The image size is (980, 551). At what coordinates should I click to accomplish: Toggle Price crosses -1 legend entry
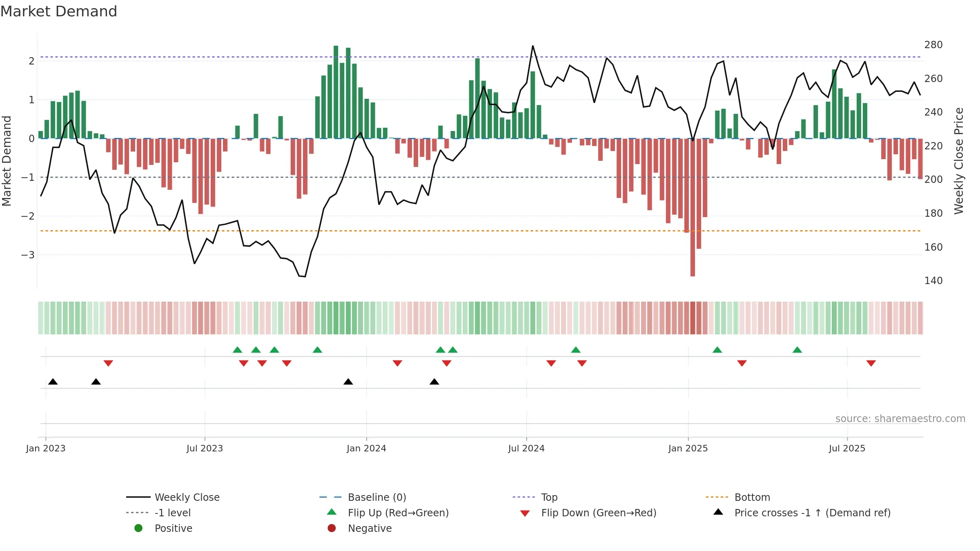click(802, 513)
